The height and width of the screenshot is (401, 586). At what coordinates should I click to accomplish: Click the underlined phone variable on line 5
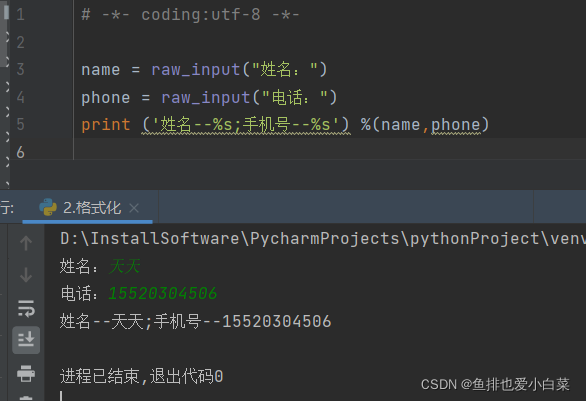[x=456, y=125]
